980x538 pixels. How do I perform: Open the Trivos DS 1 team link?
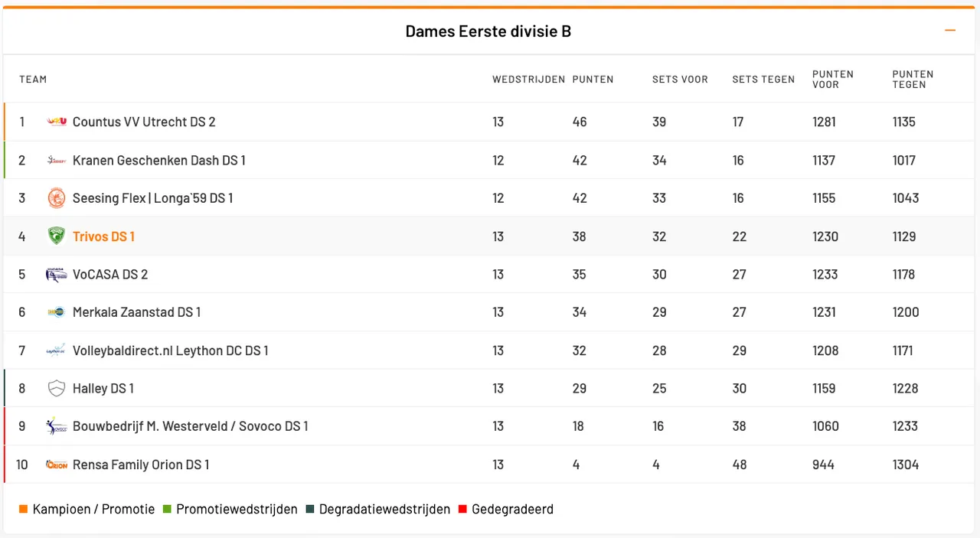[103, 236]
